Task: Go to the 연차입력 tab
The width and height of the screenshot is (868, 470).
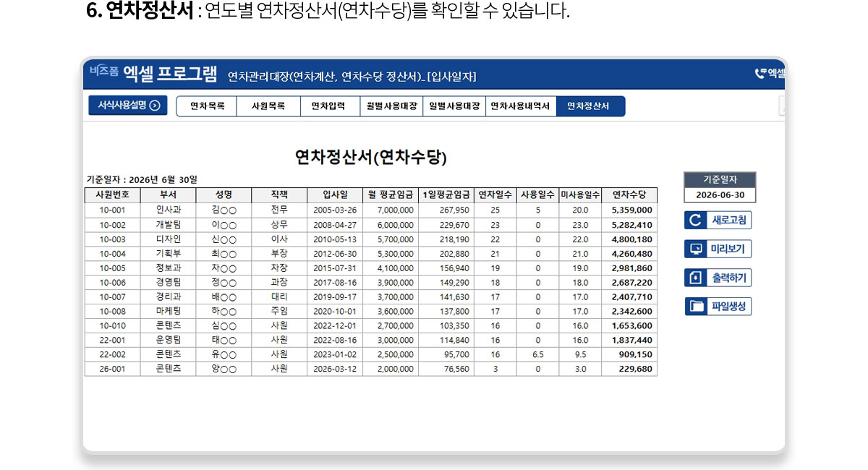Action: (x=330, y=106)
